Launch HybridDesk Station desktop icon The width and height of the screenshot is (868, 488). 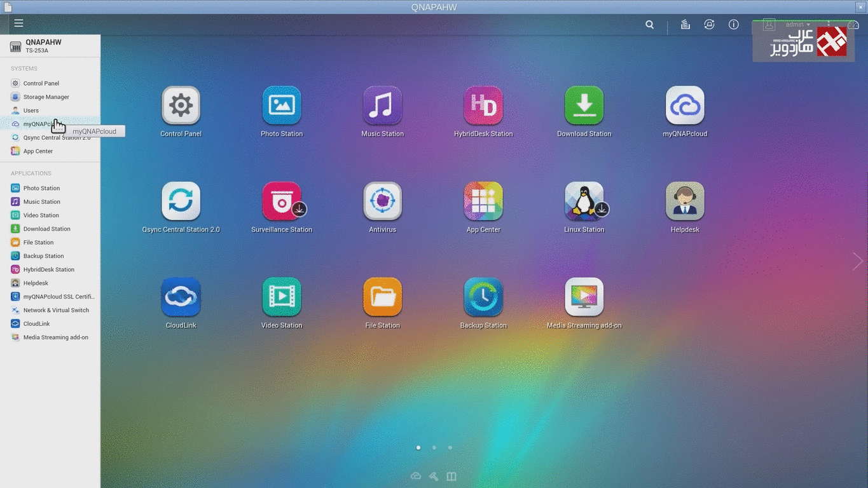tap(483, 105)
